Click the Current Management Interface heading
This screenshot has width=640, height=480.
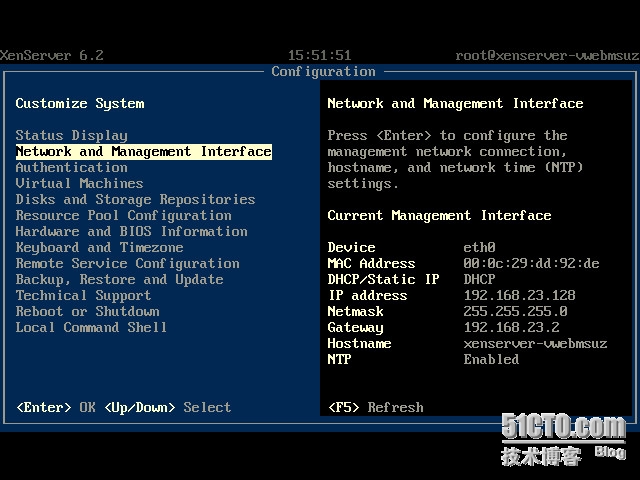(x=440, y=215)
